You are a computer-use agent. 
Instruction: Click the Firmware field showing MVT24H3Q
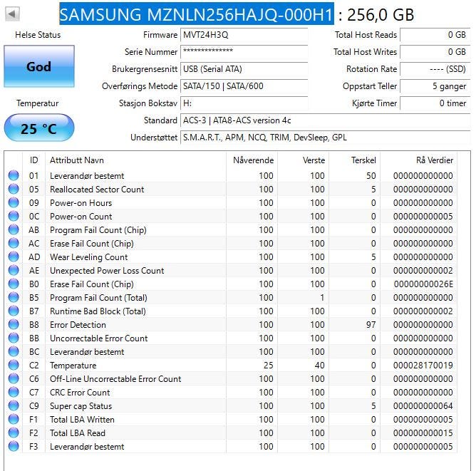244,35
